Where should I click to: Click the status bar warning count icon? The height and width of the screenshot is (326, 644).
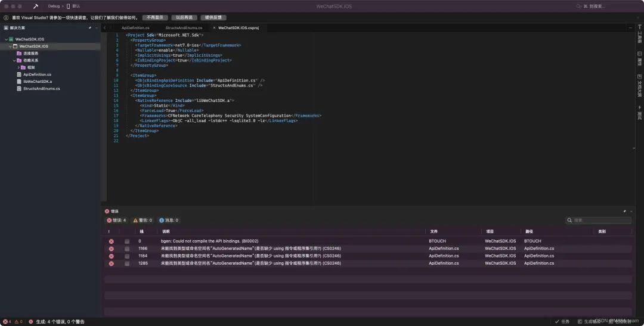click(17, 322)
